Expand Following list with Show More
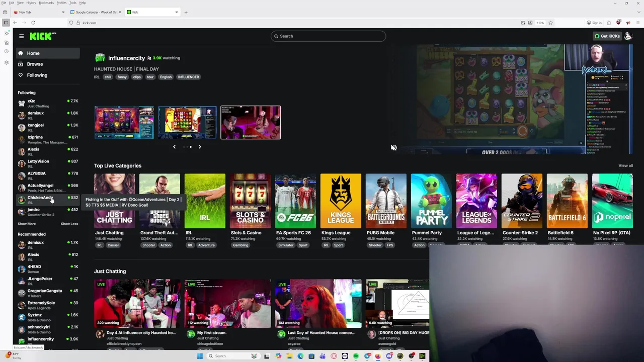 (x=27, y=224)
